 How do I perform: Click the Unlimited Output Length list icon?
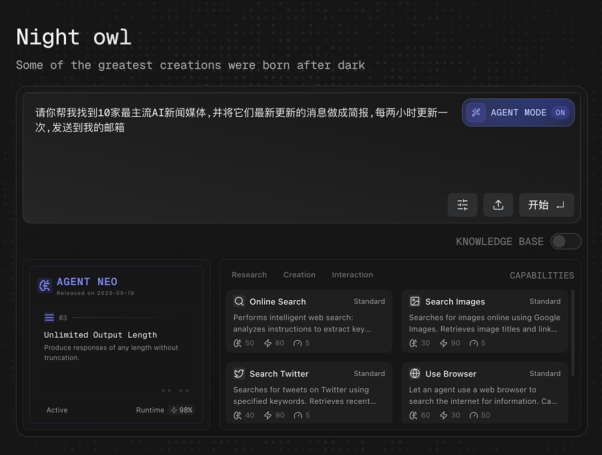coord(49,317)
